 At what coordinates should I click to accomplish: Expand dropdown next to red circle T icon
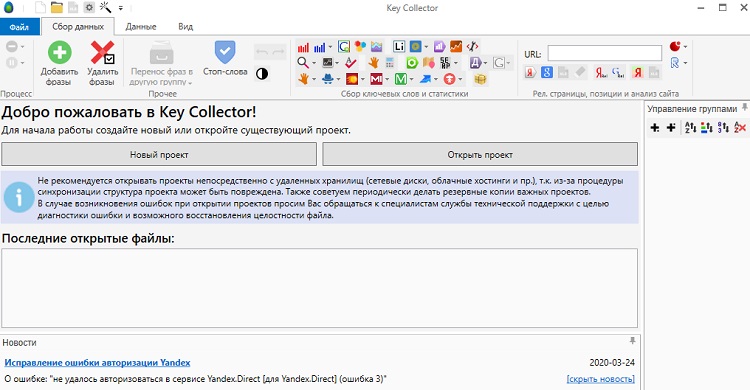click(x=460, y=79)
